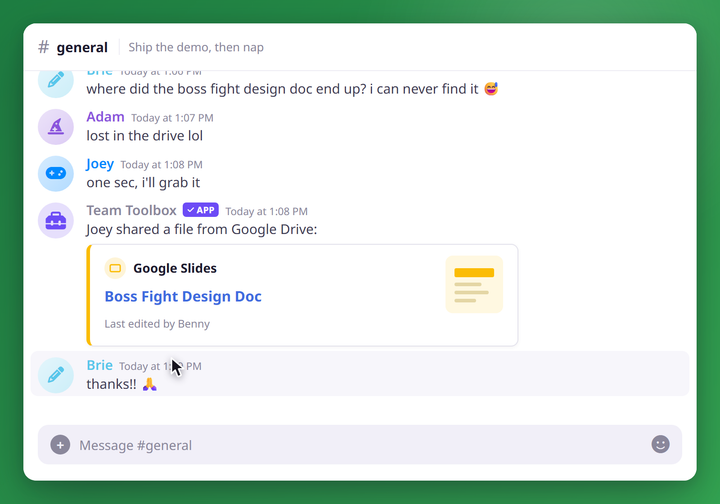Click Brie's pencil avatar beside thanks message

pyautogui.click(x=56, y=375)
